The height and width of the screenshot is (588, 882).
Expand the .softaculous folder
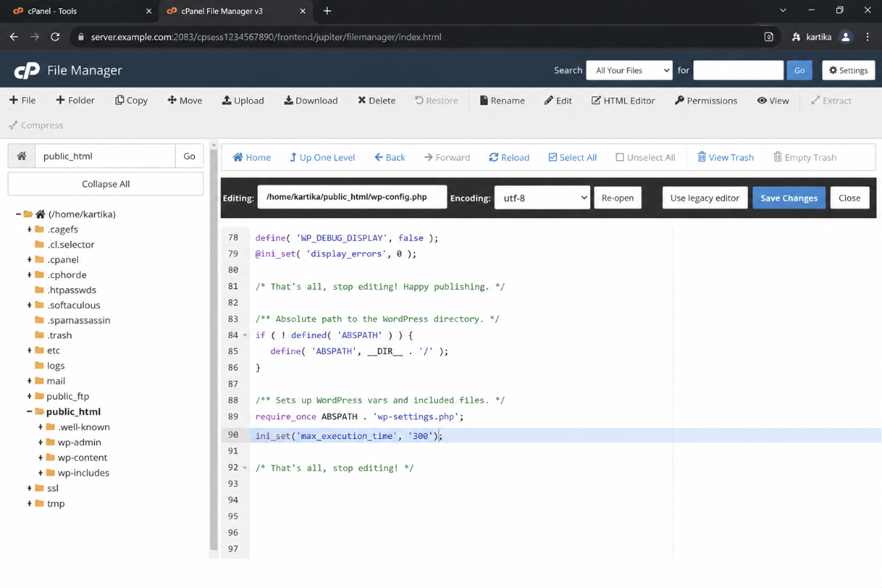(29, 305)
